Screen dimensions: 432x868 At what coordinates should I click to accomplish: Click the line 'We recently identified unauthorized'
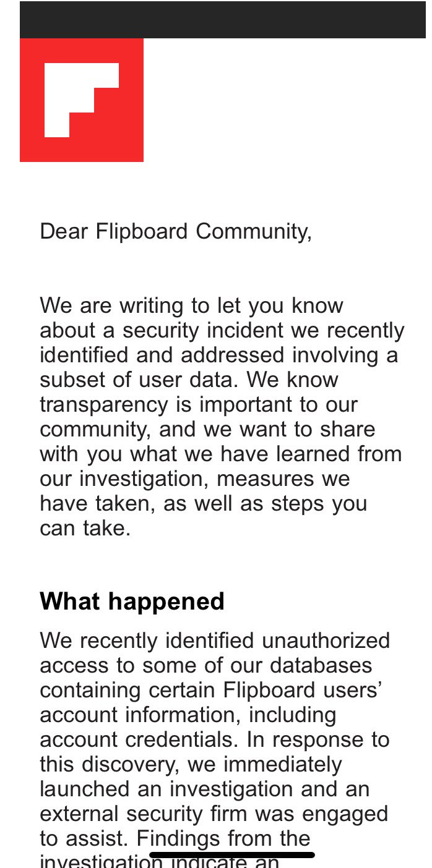(215, 640)
